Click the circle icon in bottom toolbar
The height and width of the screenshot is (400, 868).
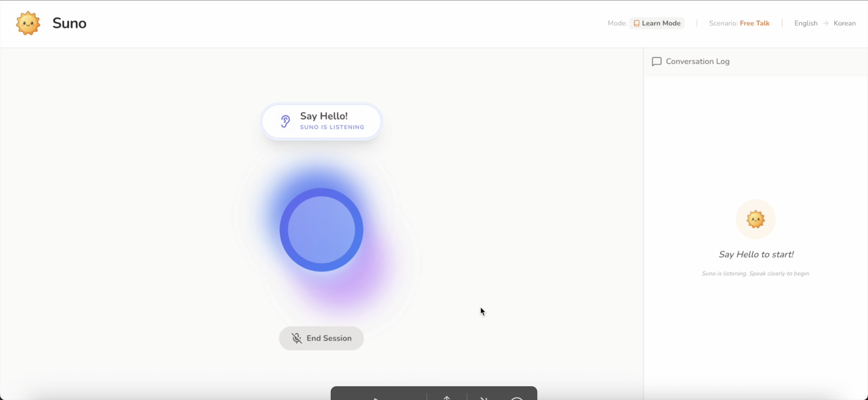coord(517,398)
